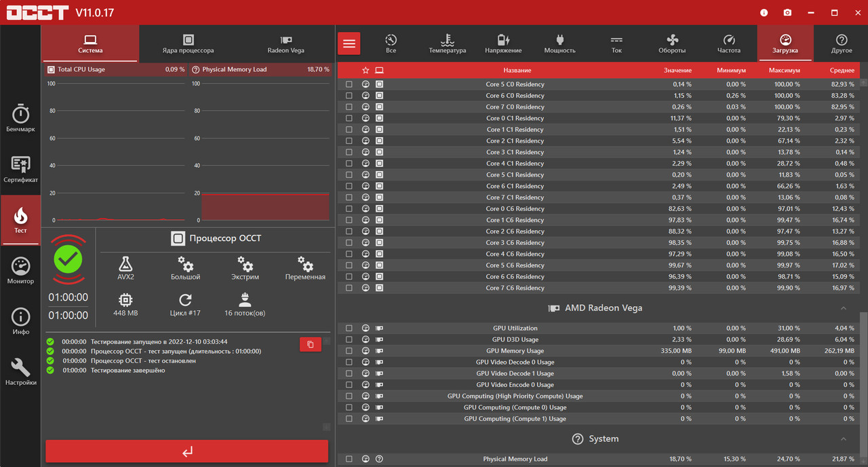Collapse the System section chevron
The width and height of the screenshot is (868, 467).
coord(844,439)
